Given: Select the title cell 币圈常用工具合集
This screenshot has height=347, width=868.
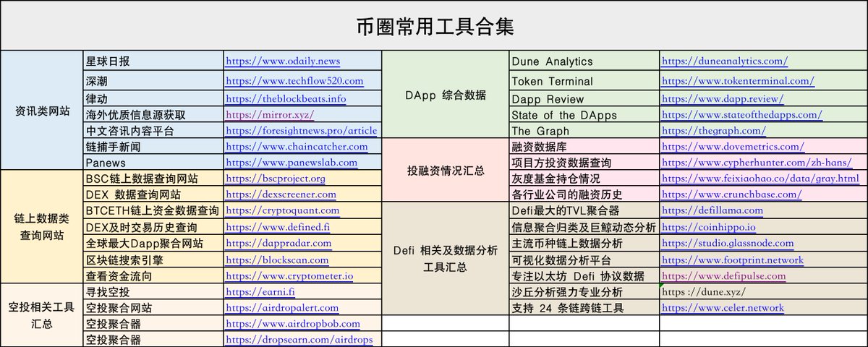Looking at the screenshot, I should 434,27.
